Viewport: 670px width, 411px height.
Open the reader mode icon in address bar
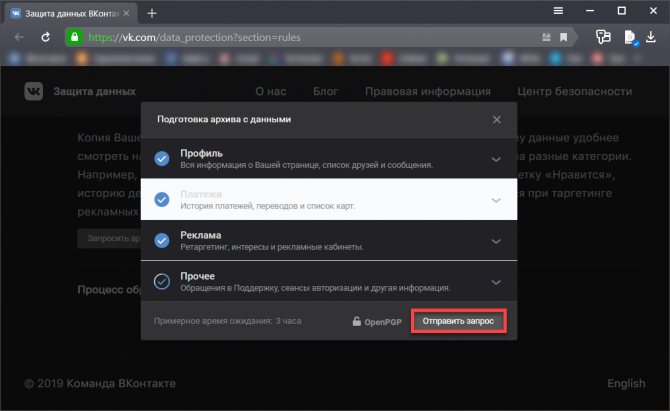pyautogui.click(x=546, y=37)
